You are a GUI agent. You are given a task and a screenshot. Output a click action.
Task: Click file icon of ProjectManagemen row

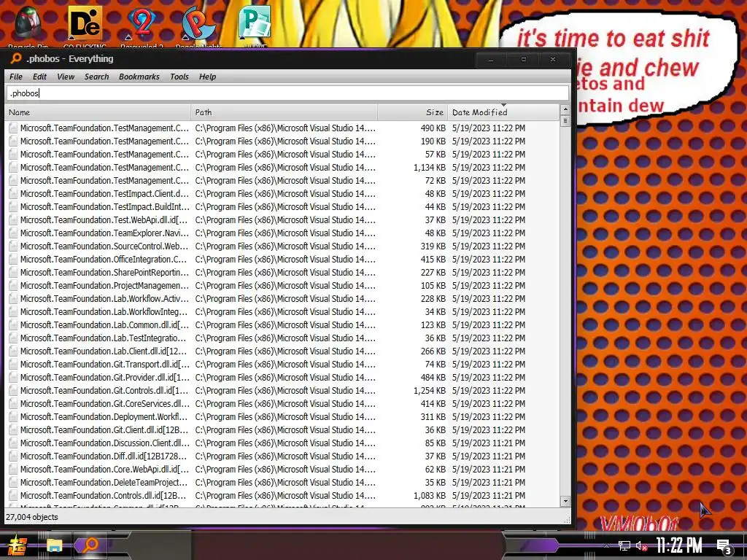tap(13, 285)
